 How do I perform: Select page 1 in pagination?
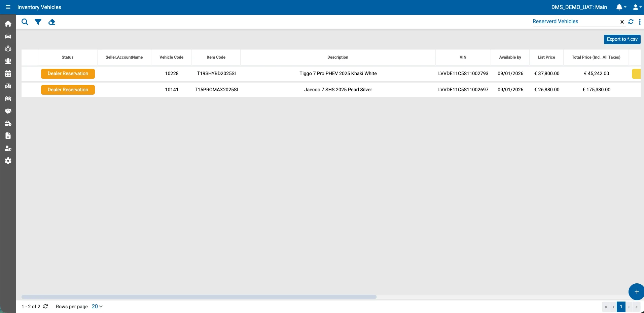tap(621, 307)
